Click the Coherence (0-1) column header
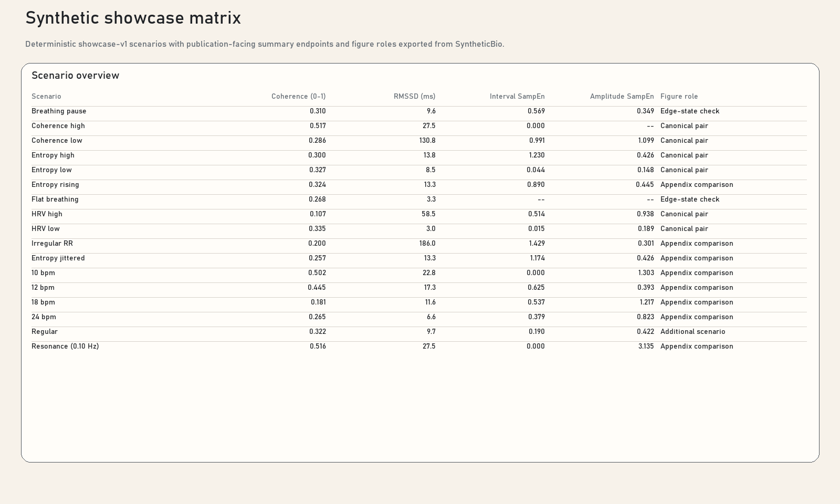The height and width of the screenshot is (504, 840). [x=298, y=97]
